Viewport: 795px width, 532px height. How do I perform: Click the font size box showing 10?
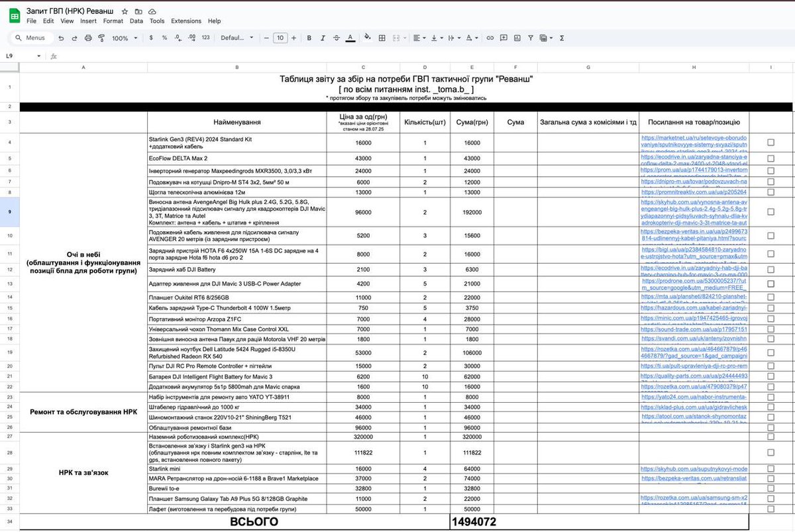(x=281, y=38)
